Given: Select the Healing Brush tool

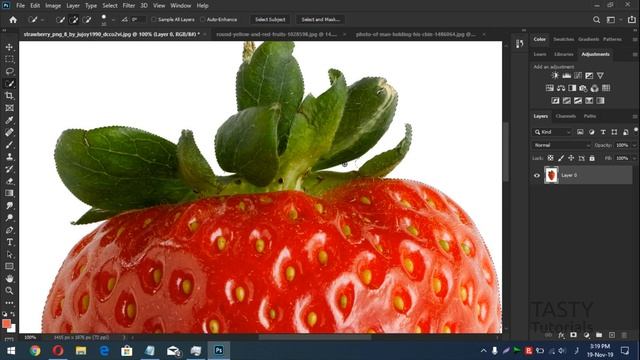Looking at the screenshot, I should click(x=9, y=132).
